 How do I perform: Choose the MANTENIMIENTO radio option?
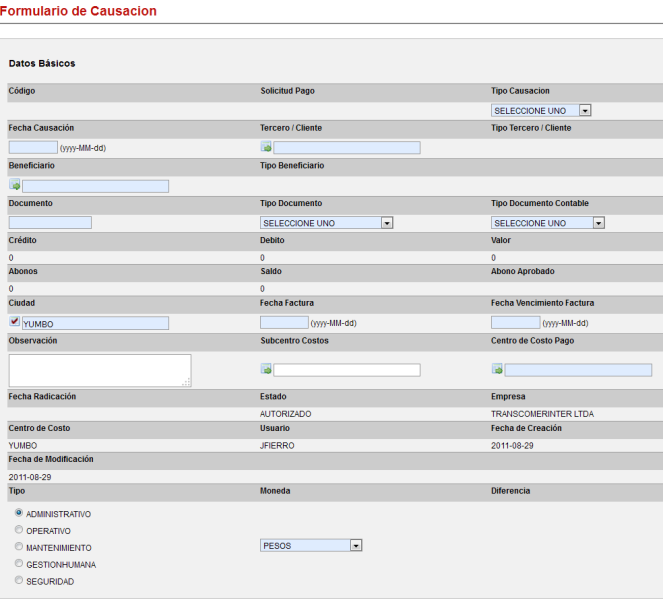tap(19, 547)
